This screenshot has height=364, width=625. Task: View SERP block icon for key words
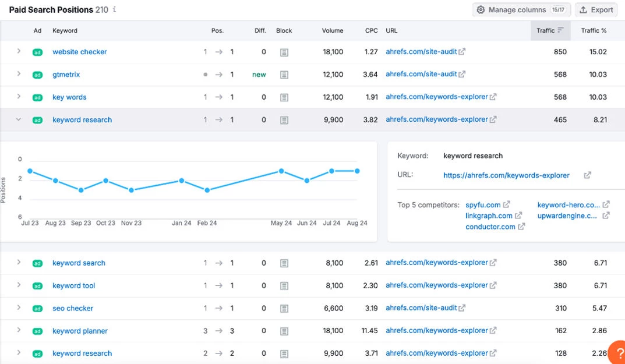[x=284, y=97]
